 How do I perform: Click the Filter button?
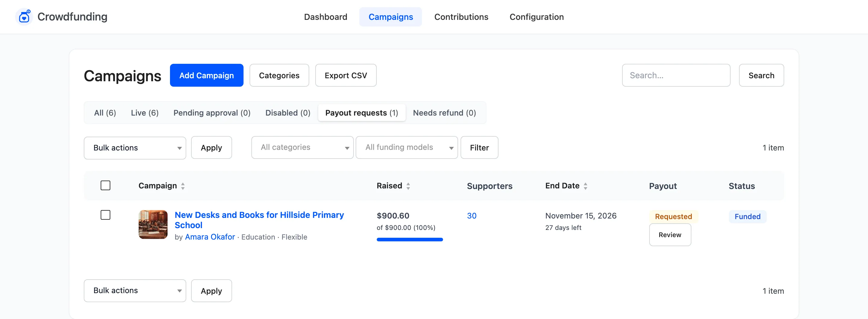[479, 148]
